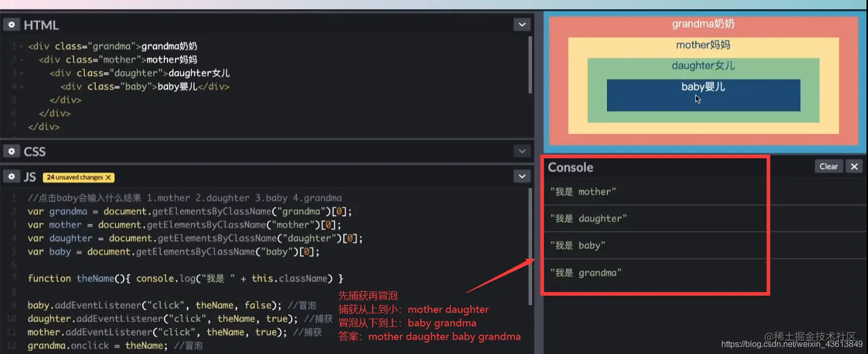Screen dimensions: 868x354
Task: Expand the HTML panel dropdown arrow
Action: (x=522, y=25)
